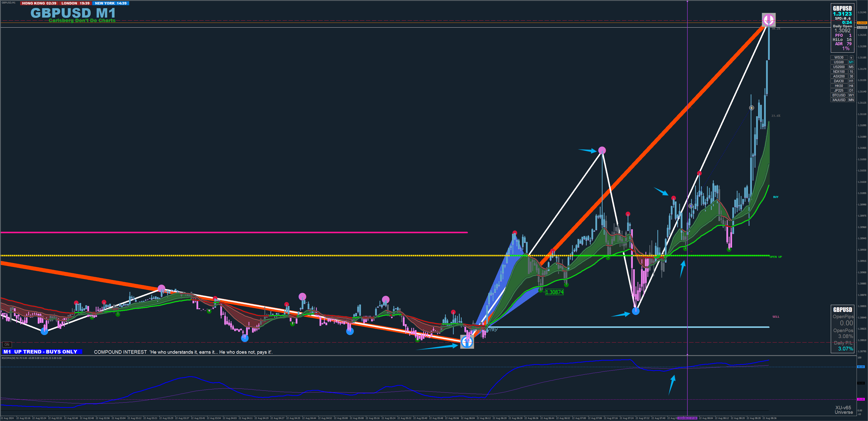Collapse the symbol panel with v button
868x421 pixels.
pos(851,57)
